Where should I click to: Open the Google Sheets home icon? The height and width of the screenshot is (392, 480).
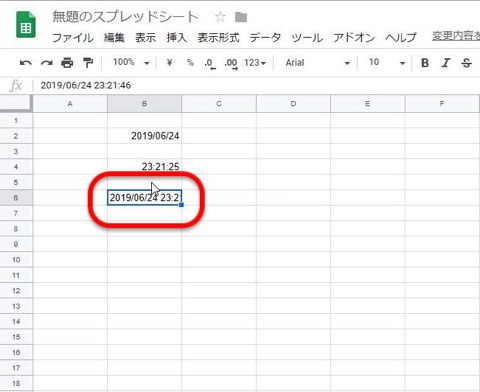[26, 25]
